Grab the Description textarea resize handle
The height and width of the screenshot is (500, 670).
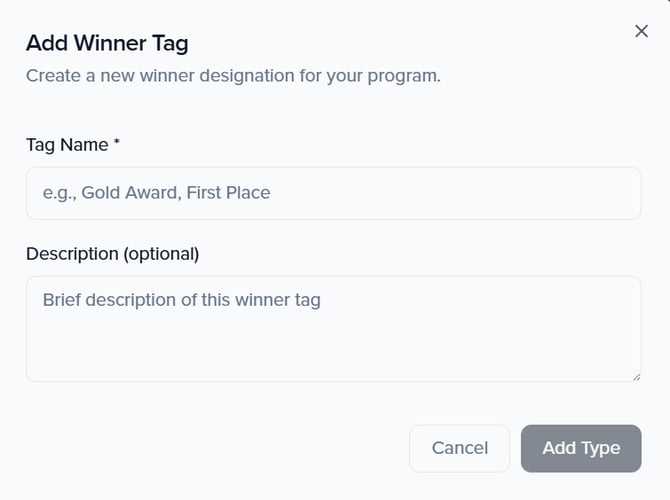[x=635, y=375]
